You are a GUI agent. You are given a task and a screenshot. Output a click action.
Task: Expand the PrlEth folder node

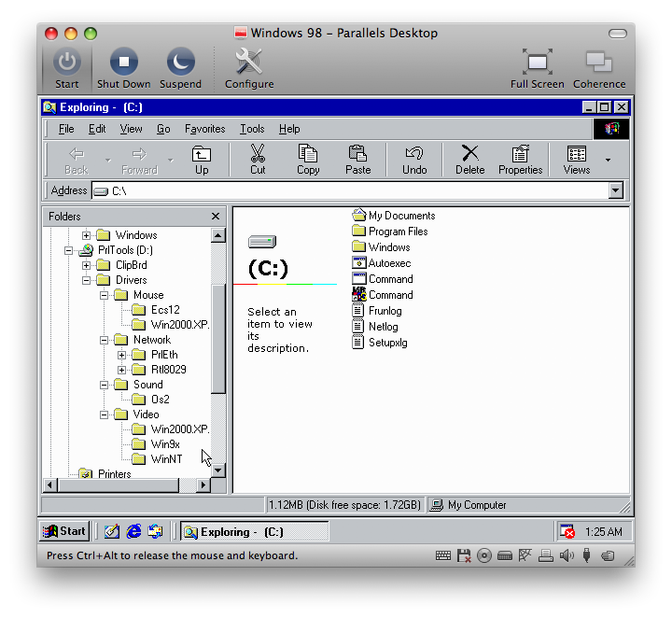click(121, 355)
